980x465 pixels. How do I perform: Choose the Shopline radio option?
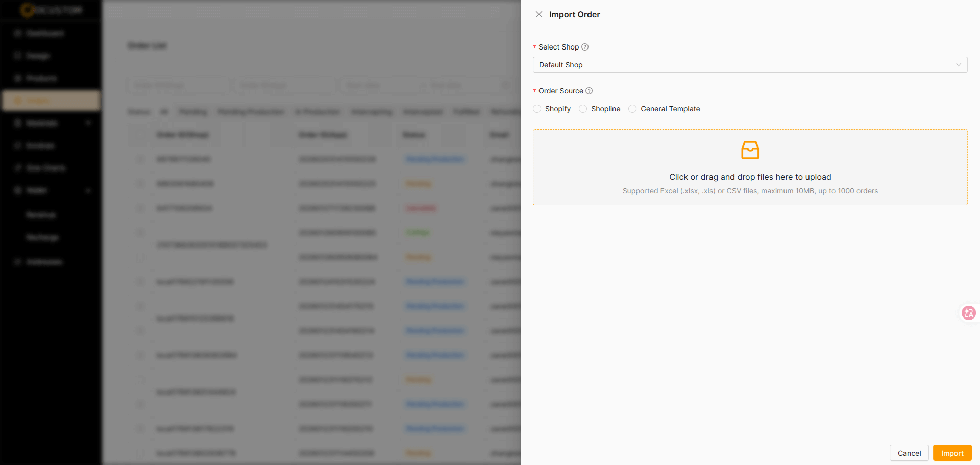(x=583, y=109)
